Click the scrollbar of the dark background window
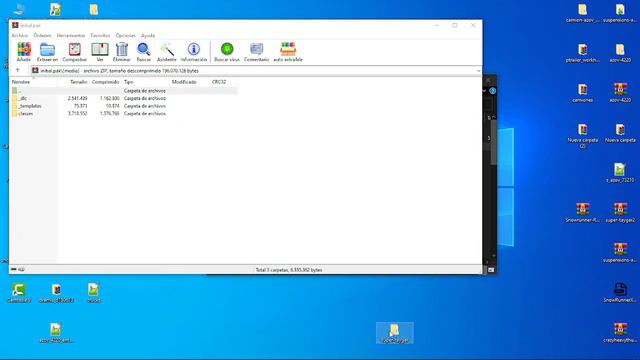The image size is (640, 360). [493, 143]
